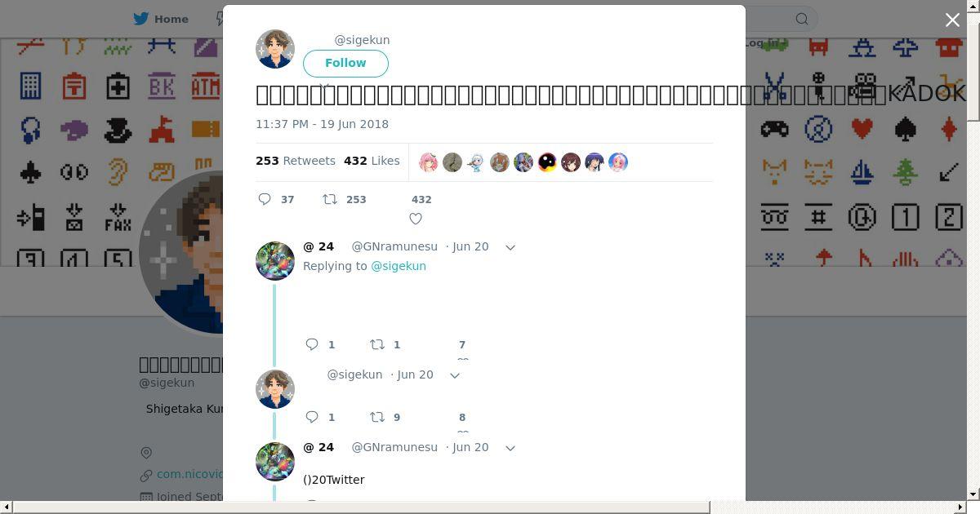
Task: Retweet the main tweet showing 253
Action: point(330,199)
